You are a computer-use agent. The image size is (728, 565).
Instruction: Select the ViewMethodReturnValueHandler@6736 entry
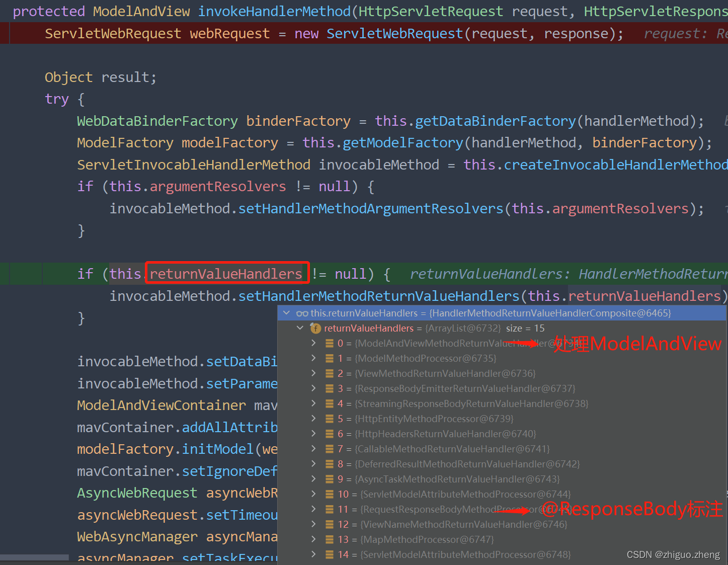502,373
